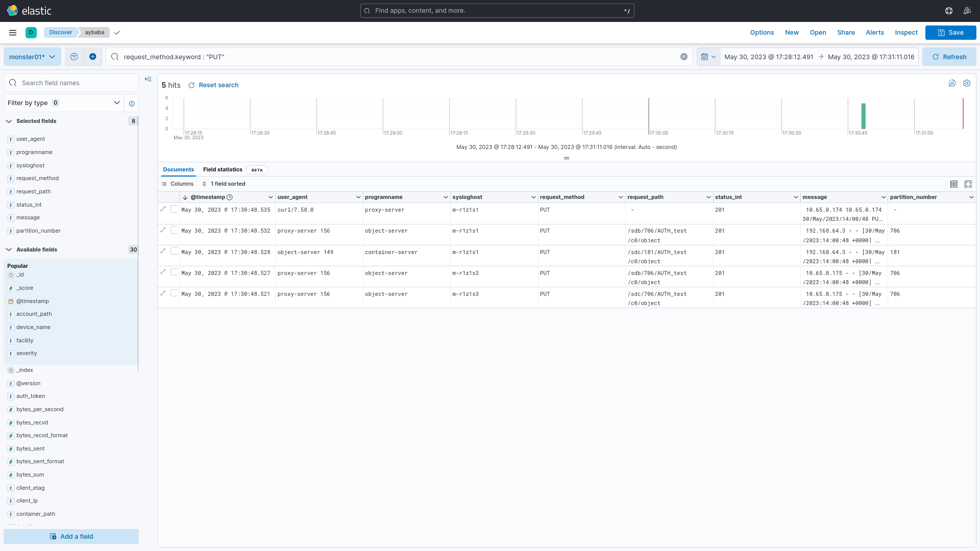Tick the last row's checkbox

pos(174,293)
